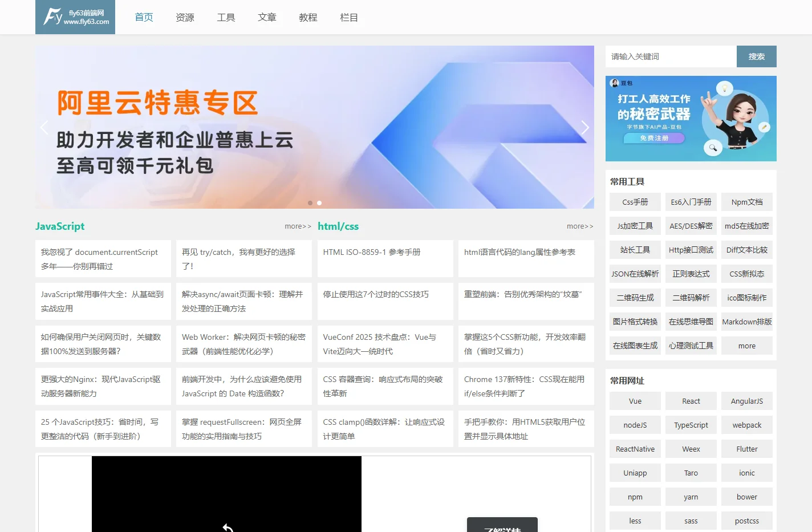The width and height of the screenshot is (812, 532).
Task: Click the Css手册 tool button
Action: pos(635,202)
